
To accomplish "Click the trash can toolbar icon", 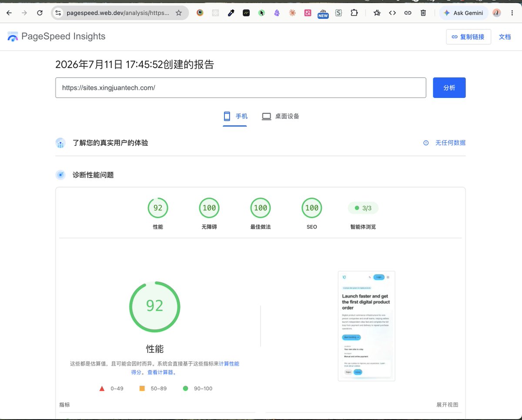I will [423, 13].
